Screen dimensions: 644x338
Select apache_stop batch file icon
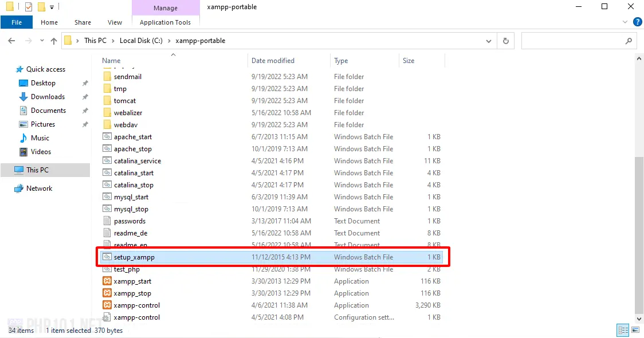(x=107, y=149)
